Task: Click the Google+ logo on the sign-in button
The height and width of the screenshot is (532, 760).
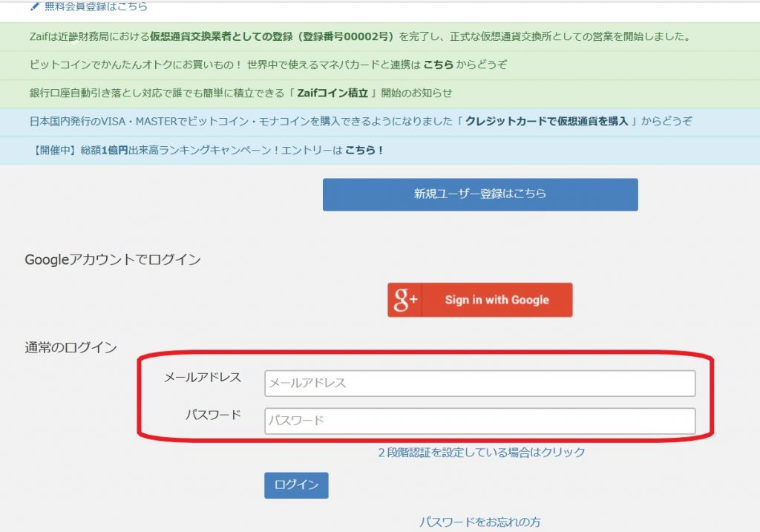Action: [405, 300]
